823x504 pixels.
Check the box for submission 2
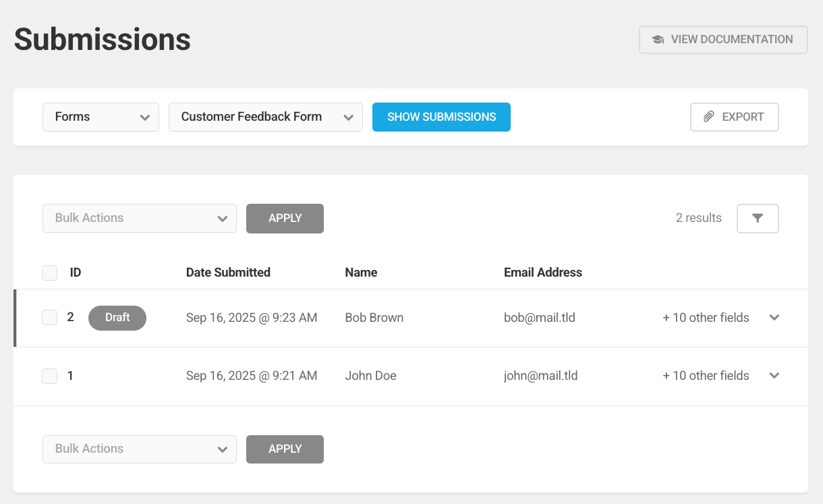pyautogui.click(x=49, y=318)
